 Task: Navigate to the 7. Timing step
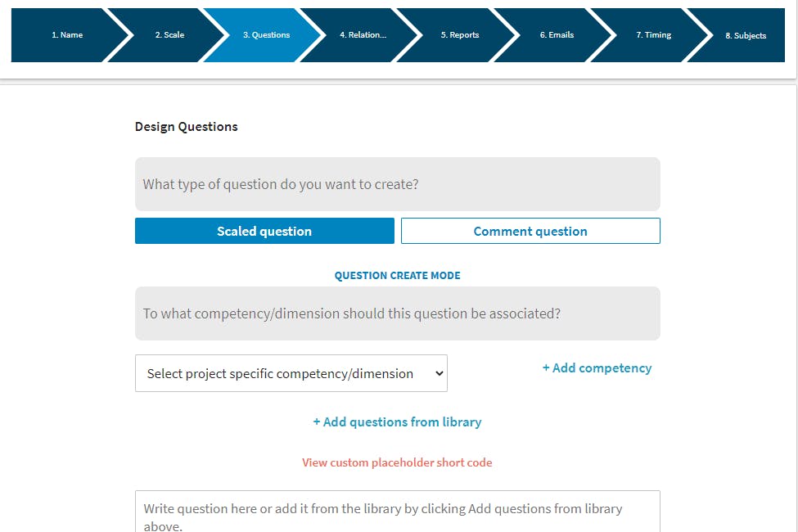click(x=653, y=35)
